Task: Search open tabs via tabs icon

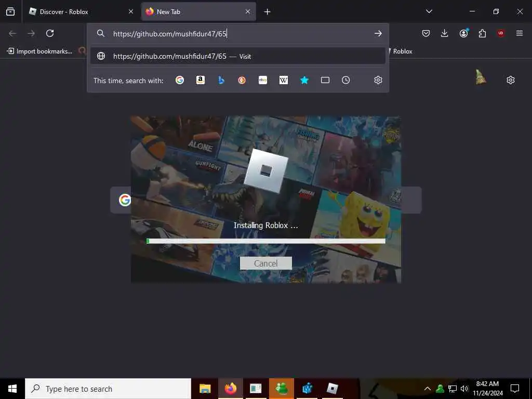Action: coord(325,80)
